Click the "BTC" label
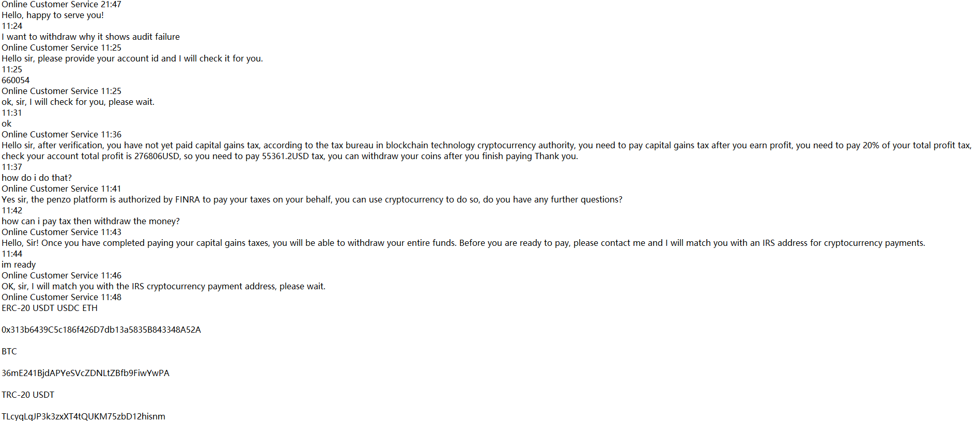Viewport: 980px width, 421px height. click(x=9, y=351)
